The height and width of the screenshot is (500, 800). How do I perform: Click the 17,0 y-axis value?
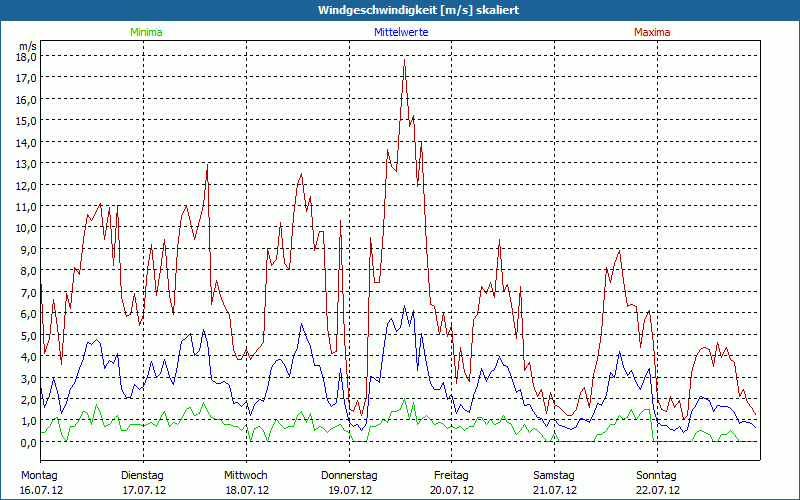pos(28,78)
